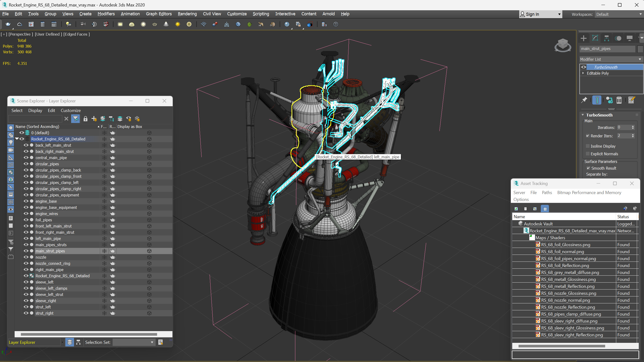Toggle visibility eye of foil_pipes object
The width and height of the screenshot is (644, 362).
(26, 220)
